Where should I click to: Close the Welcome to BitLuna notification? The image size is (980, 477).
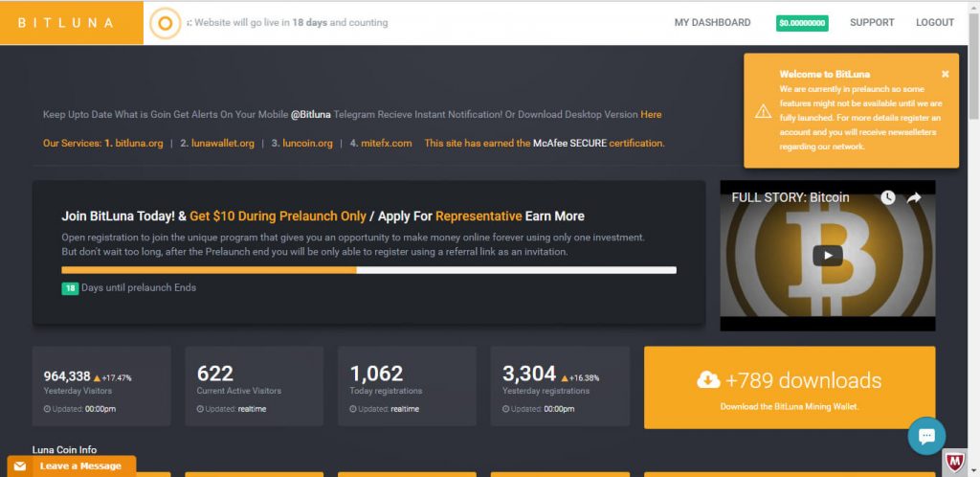pyautogui.click(x=945, y=74)
